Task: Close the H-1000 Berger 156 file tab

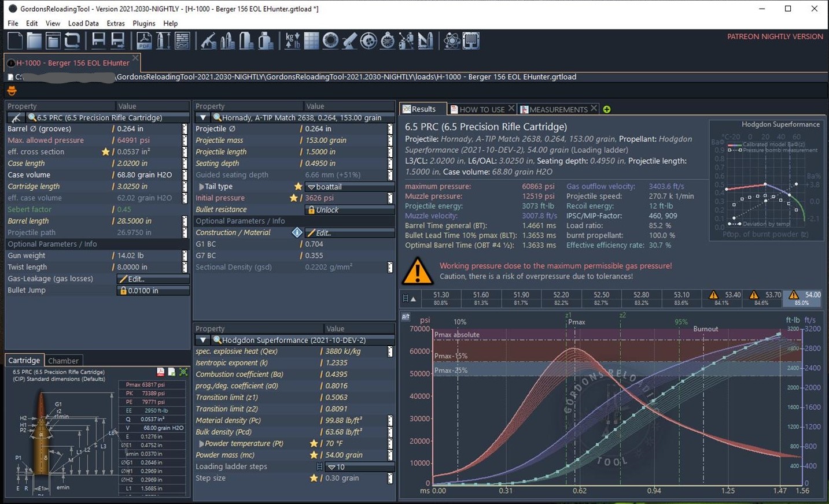Action: (135, 58)
